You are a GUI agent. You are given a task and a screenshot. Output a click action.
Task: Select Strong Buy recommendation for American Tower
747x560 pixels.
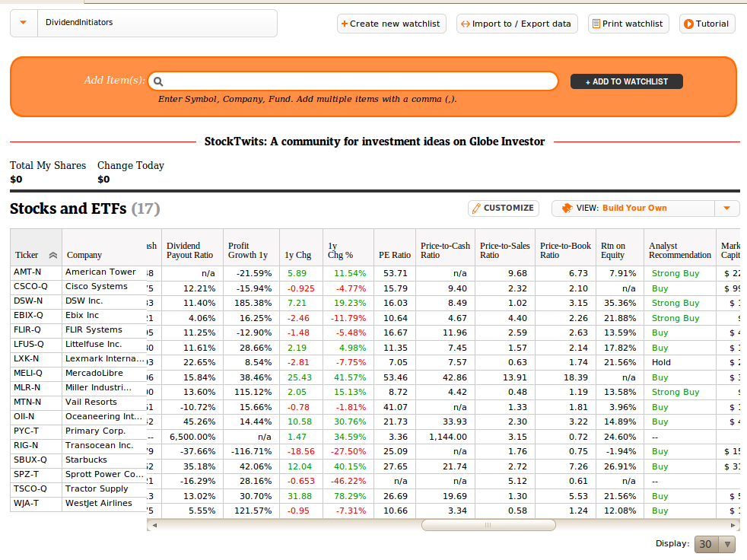(675, 274)
